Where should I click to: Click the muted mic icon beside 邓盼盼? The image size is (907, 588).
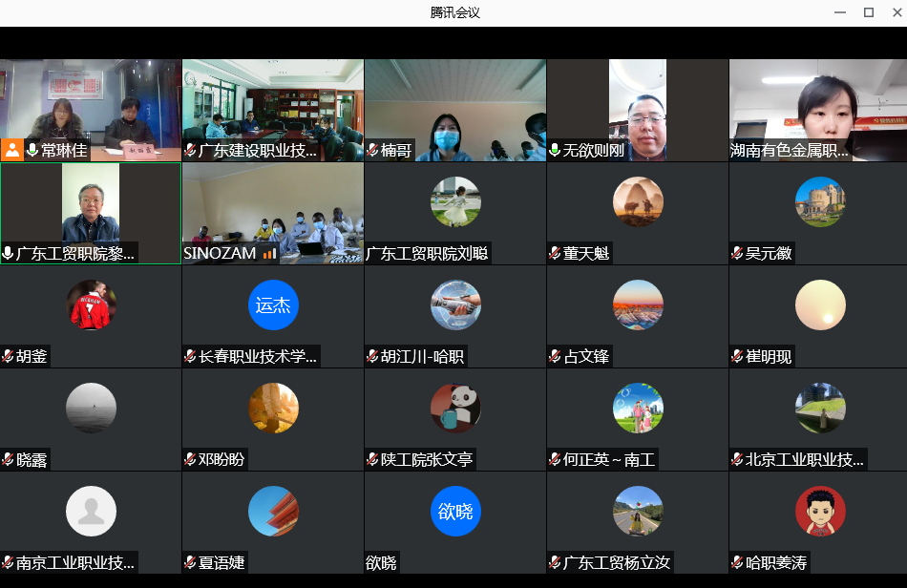(190, 460)
